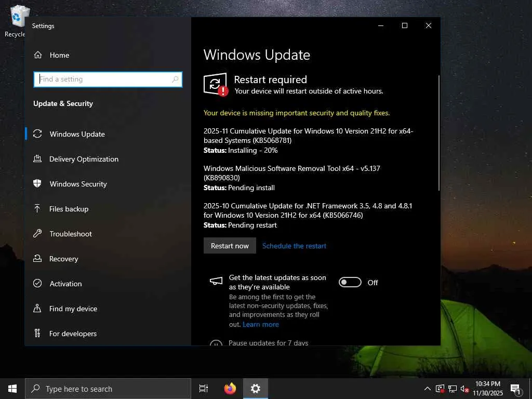This screenshot has width=532, height=399.
Task: Open For developers settings
Action: 108,333
